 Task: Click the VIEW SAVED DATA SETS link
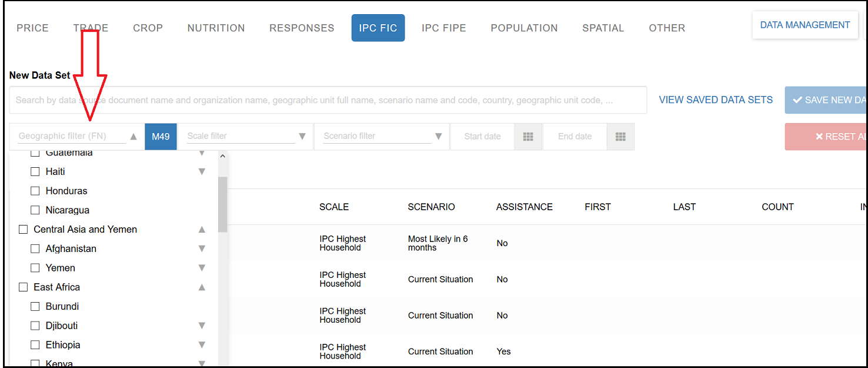point(716,100)
